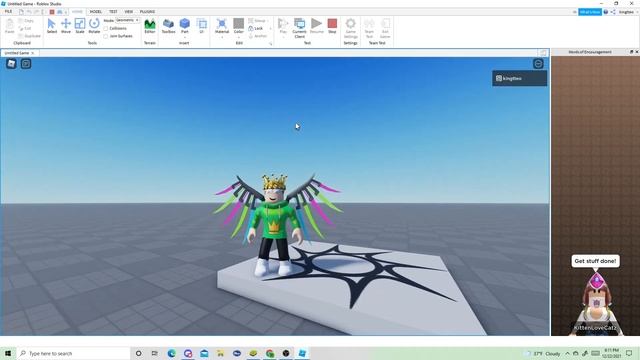This screenshot has width=640, height=360.
Task: Click the Get stuff done! speech bubble
Action: [x=596, y=261]
